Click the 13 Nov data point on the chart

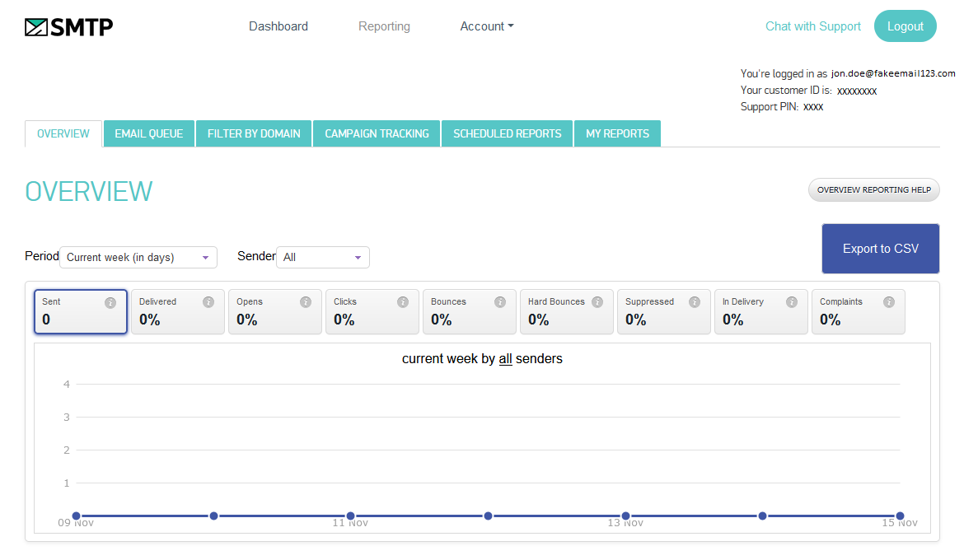(x=625, y=515)
